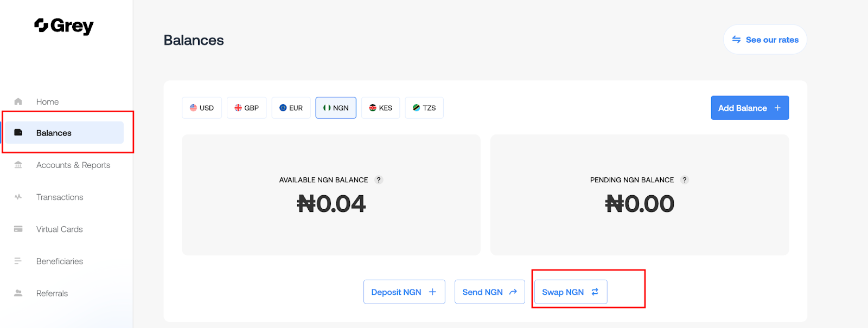Click the Accounts & Reports bank icon
The image size is (868, 328).
click(x=18, y=165)
